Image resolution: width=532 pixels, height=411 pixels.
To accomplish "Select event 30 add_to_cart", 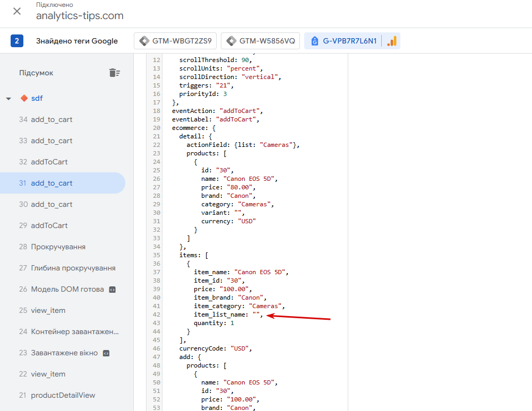I will pyautogui.click(x=63, y=204).
